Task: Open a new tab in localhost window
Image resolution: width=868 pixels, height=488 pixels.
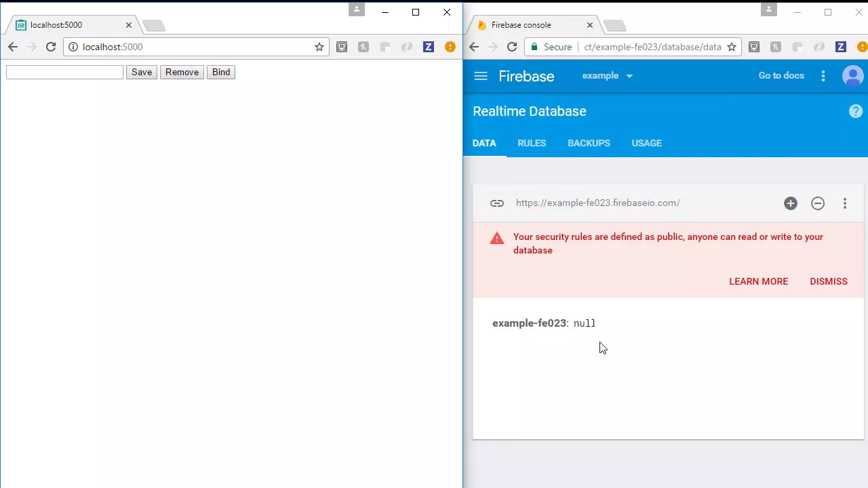Action: pos(154,26)
